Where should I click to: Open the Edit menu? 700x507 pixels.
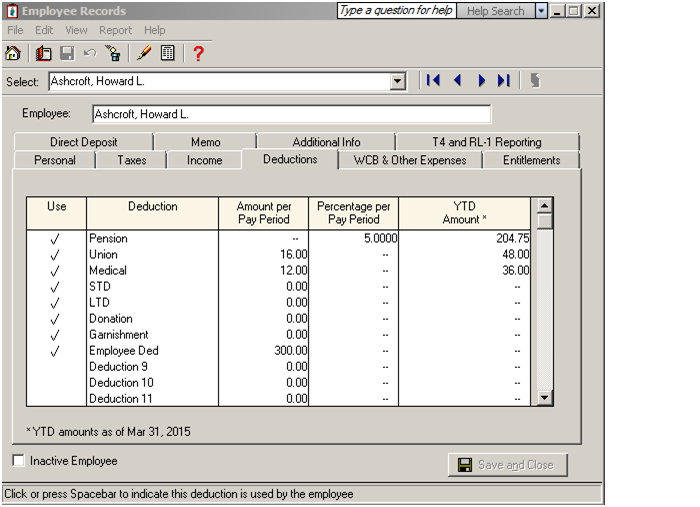[x=44, y=30]
